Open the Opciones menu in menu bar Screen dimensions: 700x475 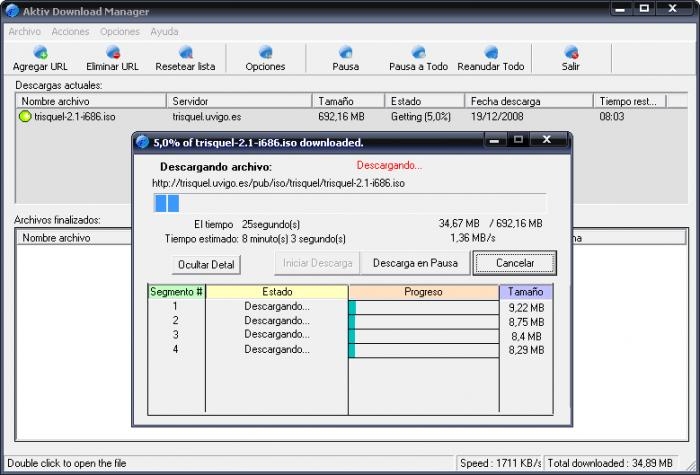pos(120,32)
